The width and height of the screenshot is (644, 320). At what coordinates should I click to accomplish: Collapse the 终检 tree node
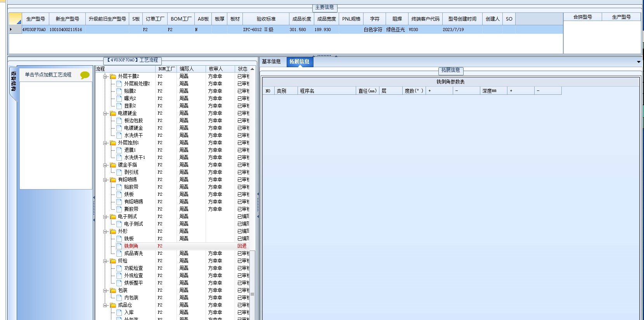pyautogui.click(x=105, y=261)
